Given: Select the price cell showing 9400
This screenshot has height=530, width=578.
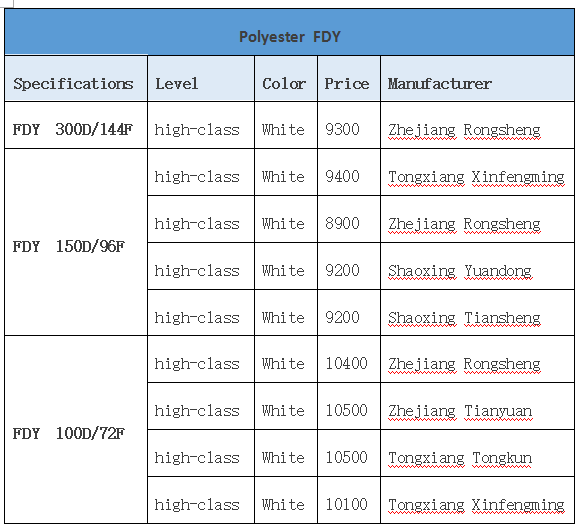Looking at the screenshot, I should (x=349, y=172).
